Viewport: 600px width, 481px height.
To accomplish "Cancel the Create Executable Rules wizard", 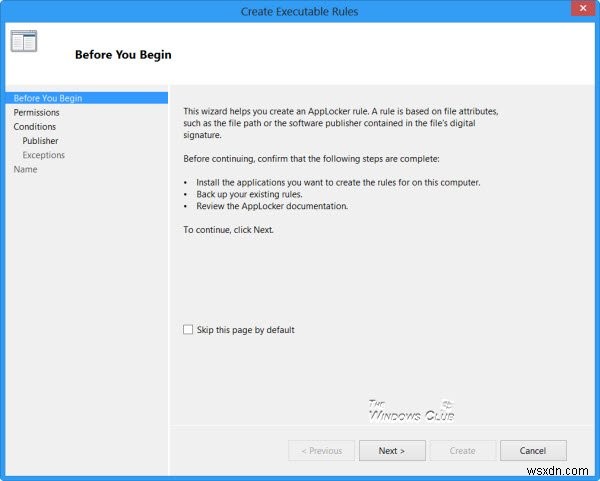I will point(533,450).
